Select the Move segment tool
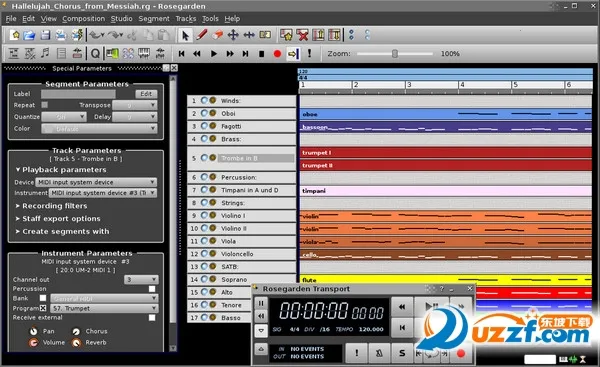The image size is (600, 367). tap(233, 35)
